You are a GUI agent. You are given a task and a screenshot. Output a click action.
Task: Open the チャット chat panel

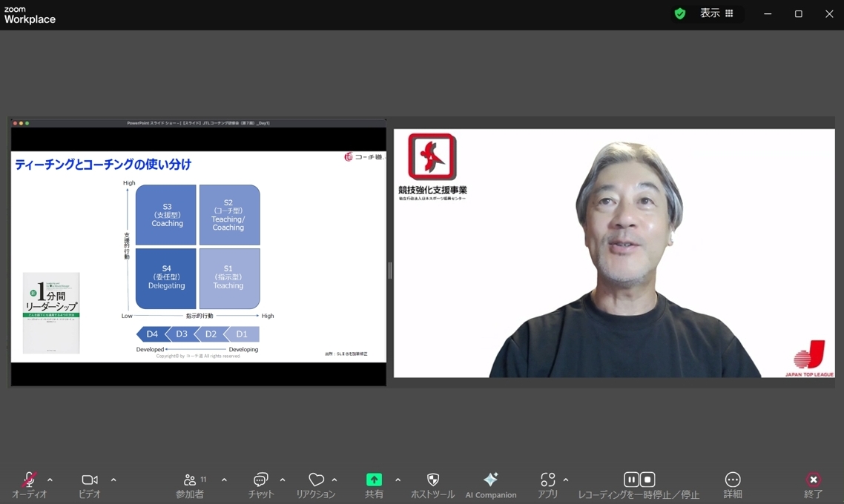pyautogui.click(x=260, y=480)
